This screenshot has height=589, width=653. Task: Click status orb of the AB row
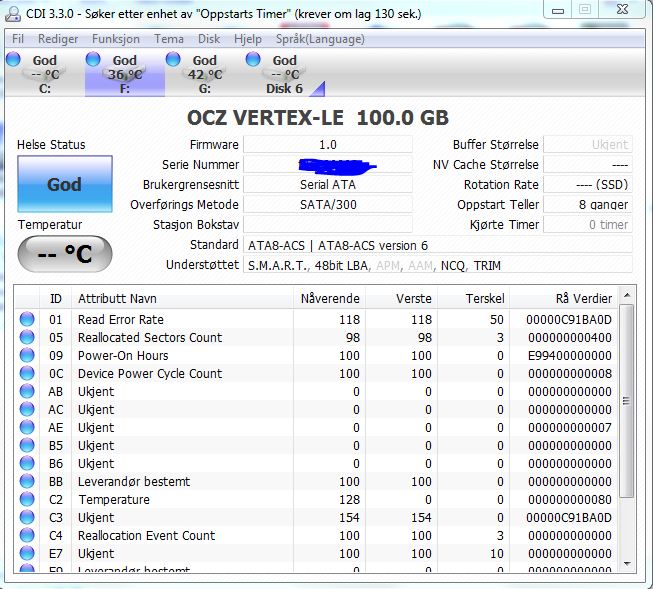coord(27,391)
